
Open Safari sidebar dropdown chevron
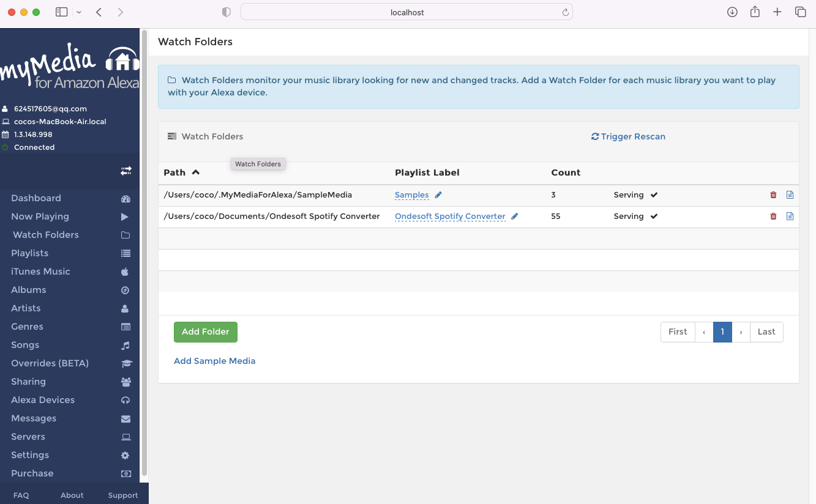(x=79, y=12)
